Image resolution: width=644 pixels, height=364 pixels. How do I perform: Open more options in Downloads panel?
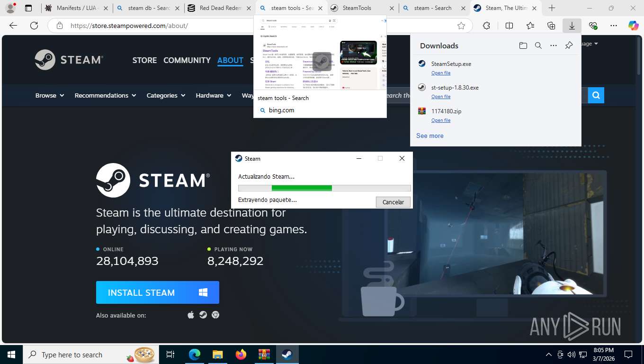coord(554,45)
